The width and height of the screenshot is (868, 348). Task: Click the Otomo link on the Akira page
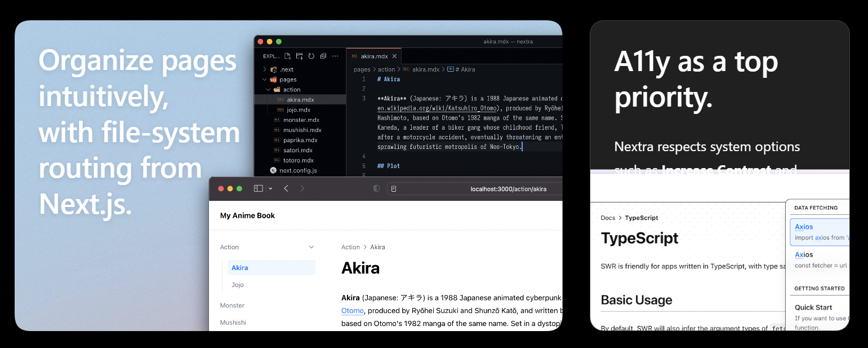(x=352, y=310)
